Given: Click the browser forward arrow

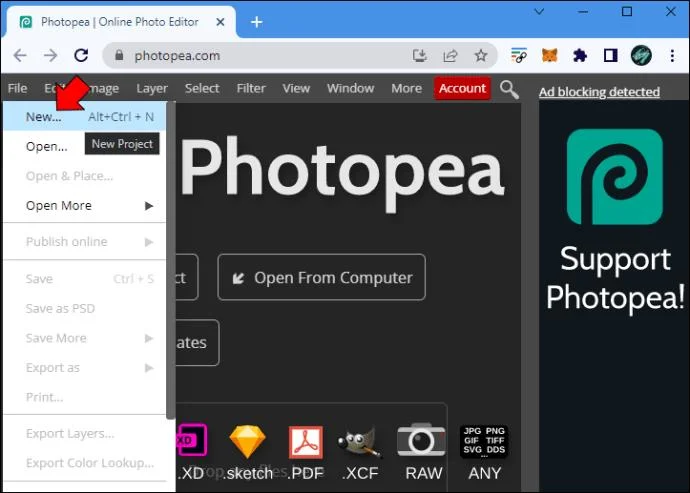Looking at the screenshot, I should point(51,55).
